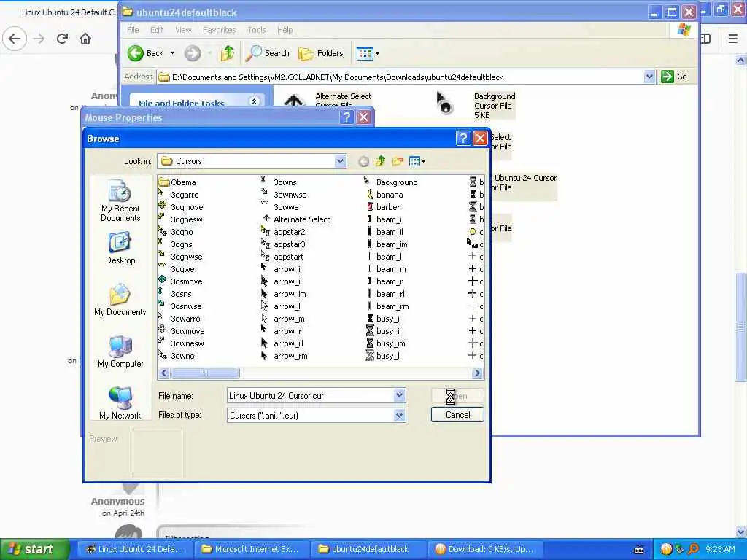The width and height of the screenshot is (747, 560).
Task: Open My Computer in places bar
Action: pos(120,352)
